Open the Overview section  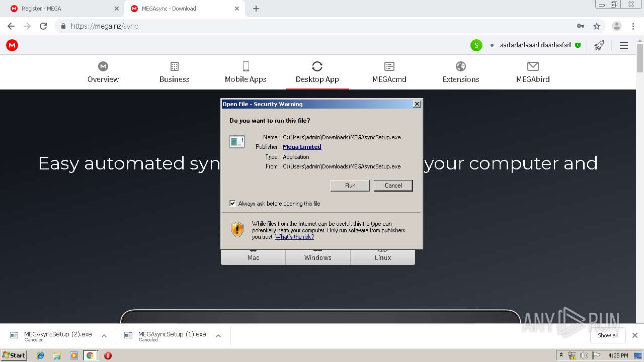coord(103,72)
